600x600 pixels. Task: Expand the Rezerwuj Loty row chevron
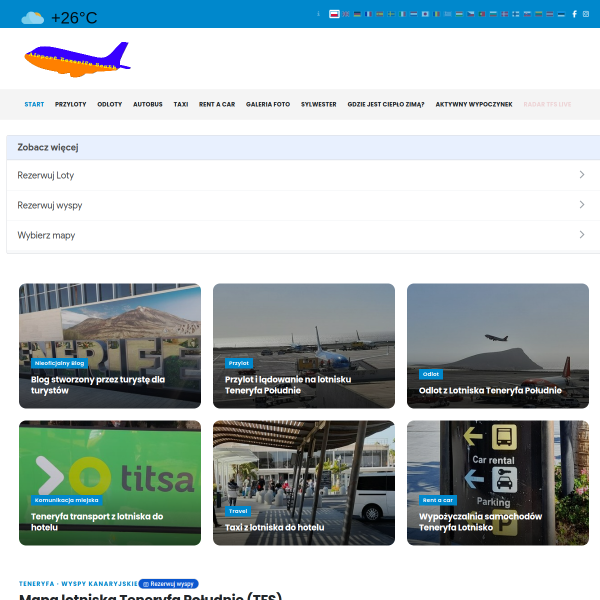tap(582, 175)
